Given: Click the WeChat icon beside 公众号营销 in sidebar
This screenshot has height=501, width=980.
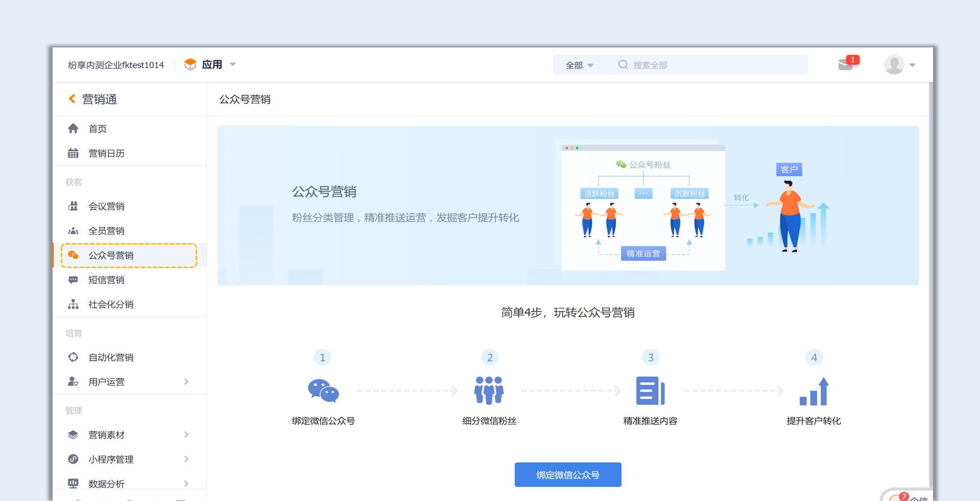Looking at the screenshot, I should [x=73, y=255].
